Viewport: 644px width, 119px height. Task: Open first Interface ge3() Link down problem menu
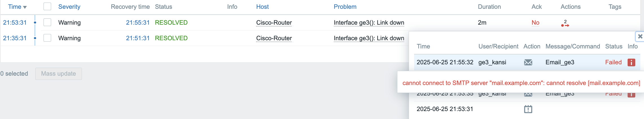369,23
